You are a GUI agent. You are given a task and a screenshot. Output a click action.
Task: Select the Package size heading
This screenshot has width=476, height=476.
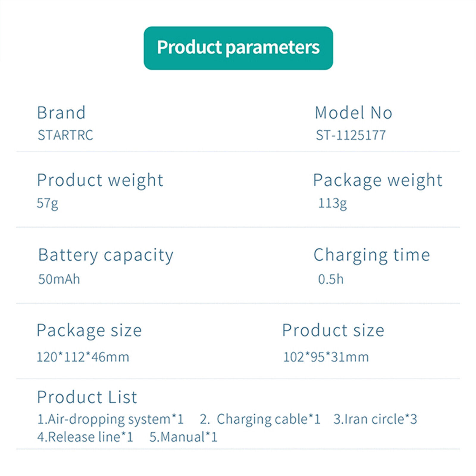(x=89, y=331)
